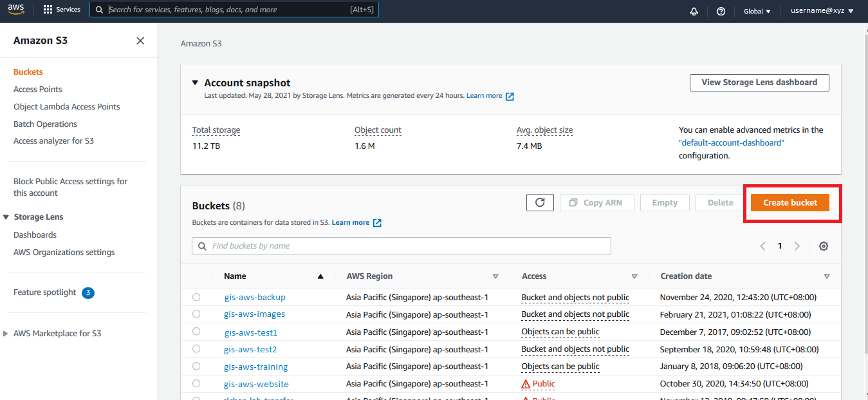Click the notifications bell icon

coord(694,11)
